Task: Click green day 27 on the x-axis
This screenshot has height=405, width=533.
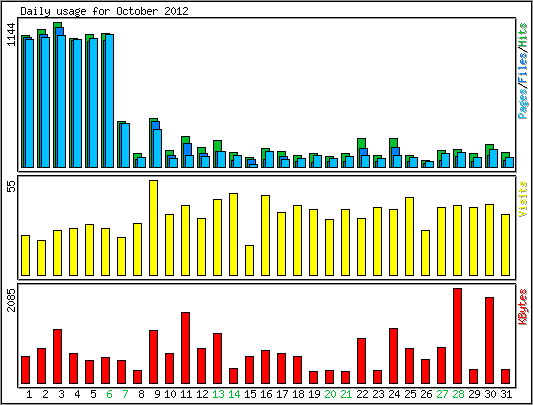Action: (x=442, y=394)
